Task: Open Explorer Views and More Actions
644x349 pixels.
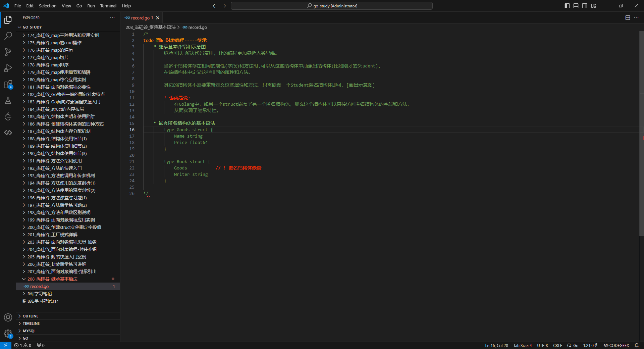Action: coord(112,18)
